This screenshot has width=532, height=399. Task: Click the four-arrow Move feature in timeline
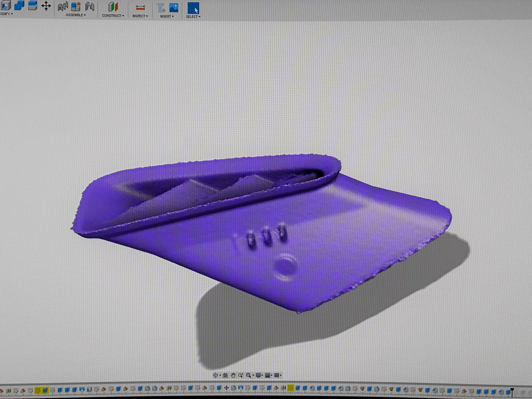pos(227,388)
